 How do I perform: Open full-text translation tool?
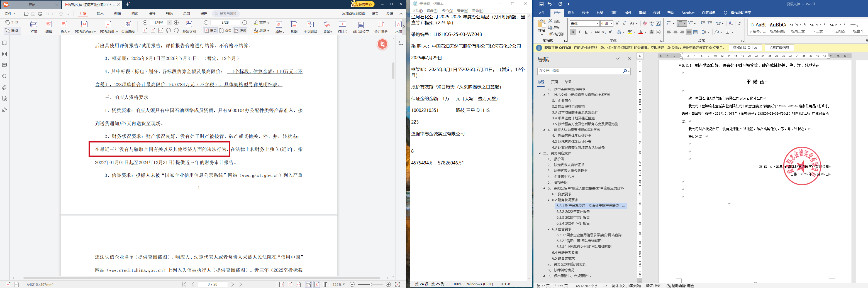[x=310, y=27]
